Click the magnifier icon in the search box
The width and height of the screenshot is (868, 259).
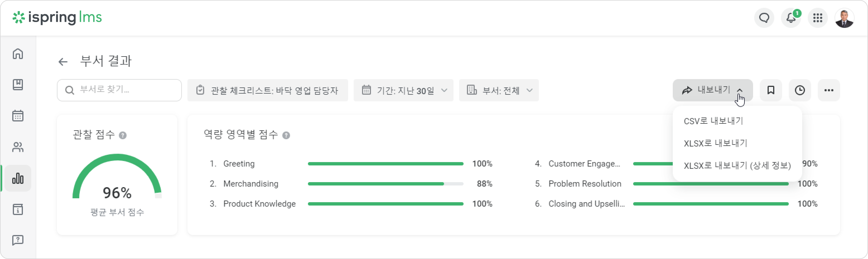tap(69, 90)
